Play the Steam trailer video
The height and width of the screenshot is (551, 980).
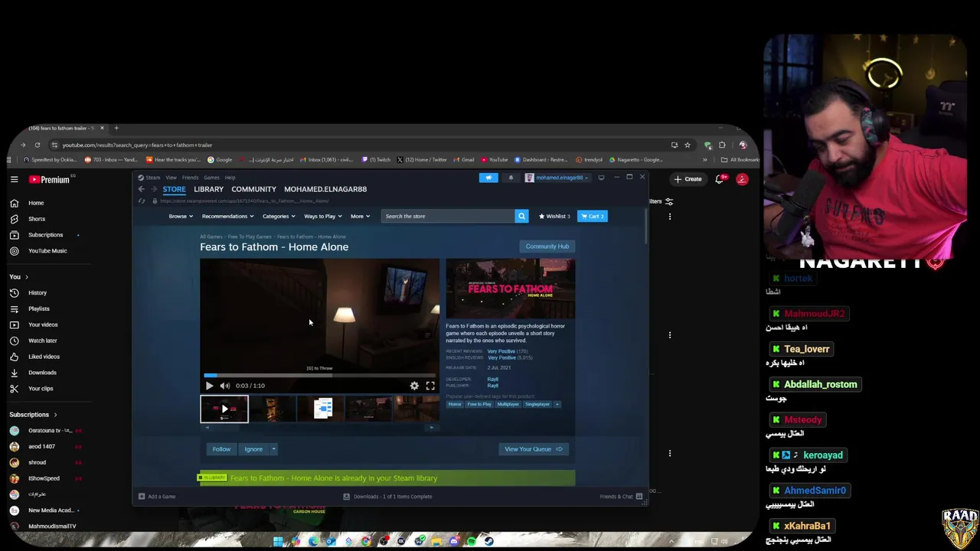coord(209,386)
